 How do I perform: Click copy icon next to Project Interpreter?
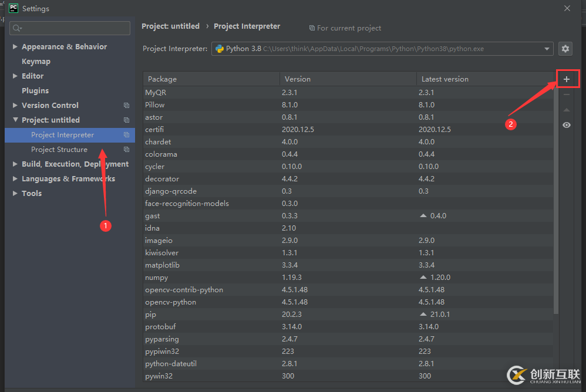coord(126,135)
